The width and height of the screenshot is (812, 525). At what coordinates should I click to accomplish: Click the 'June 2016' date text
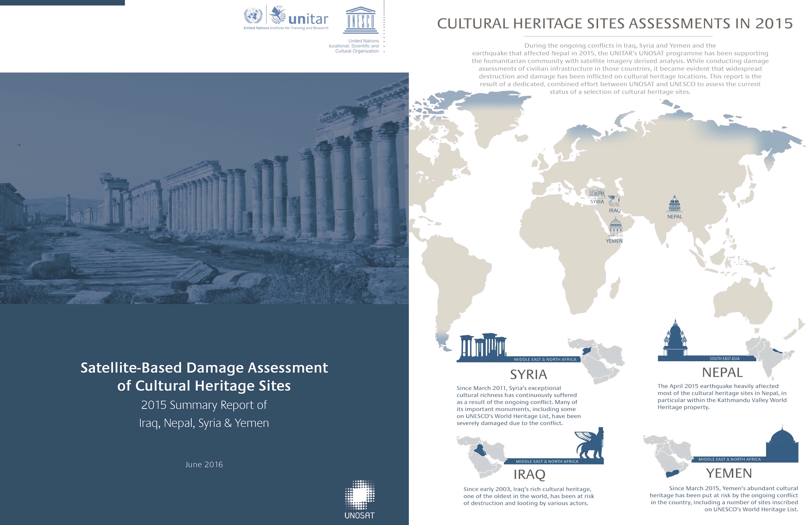coord(204,464)
